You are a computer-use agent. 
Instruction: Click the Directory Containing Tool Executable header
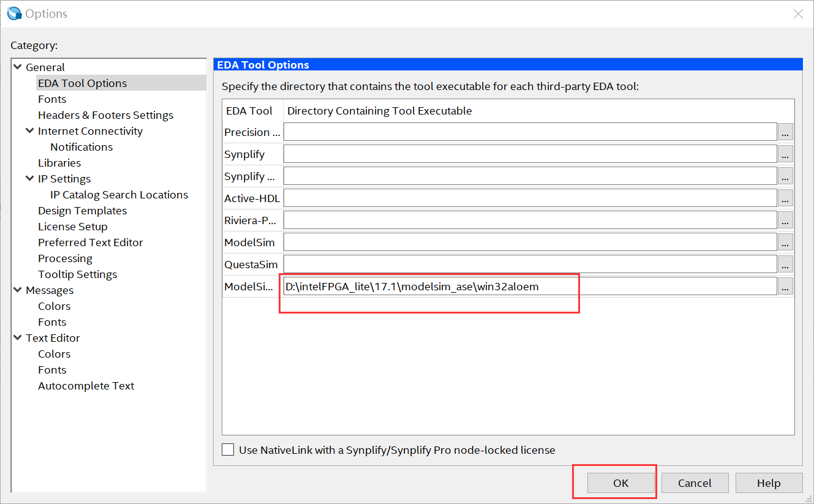(380, 111)
